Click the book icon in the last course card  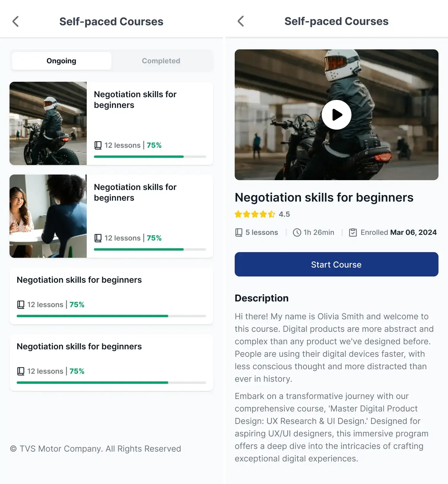pos(21,371)
